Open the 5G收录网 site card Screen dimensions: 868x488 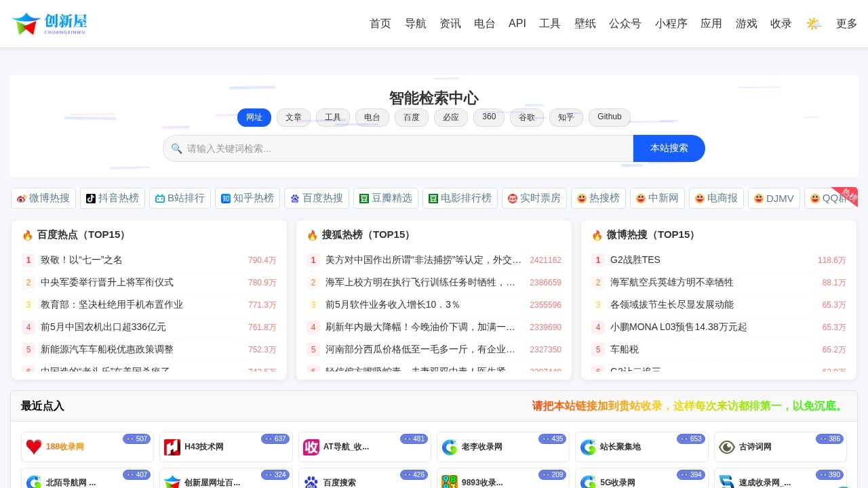coord(642,479)
